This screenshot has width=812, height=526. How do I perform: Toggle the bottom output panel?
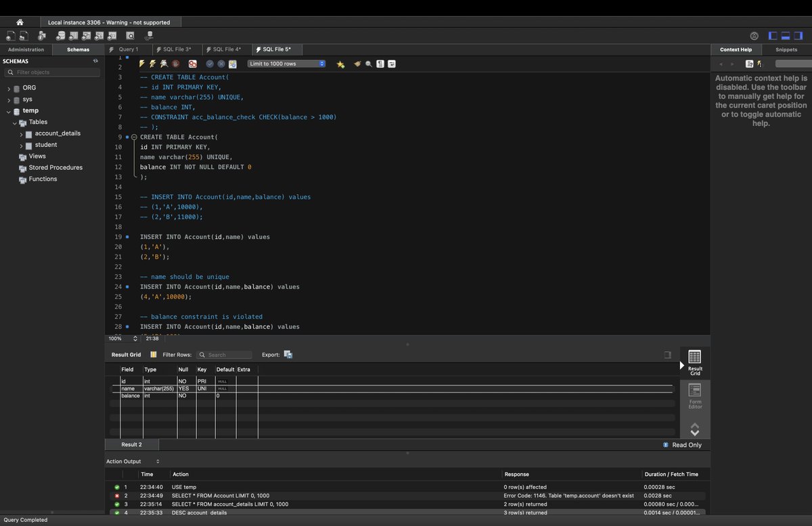click(786, 36)
